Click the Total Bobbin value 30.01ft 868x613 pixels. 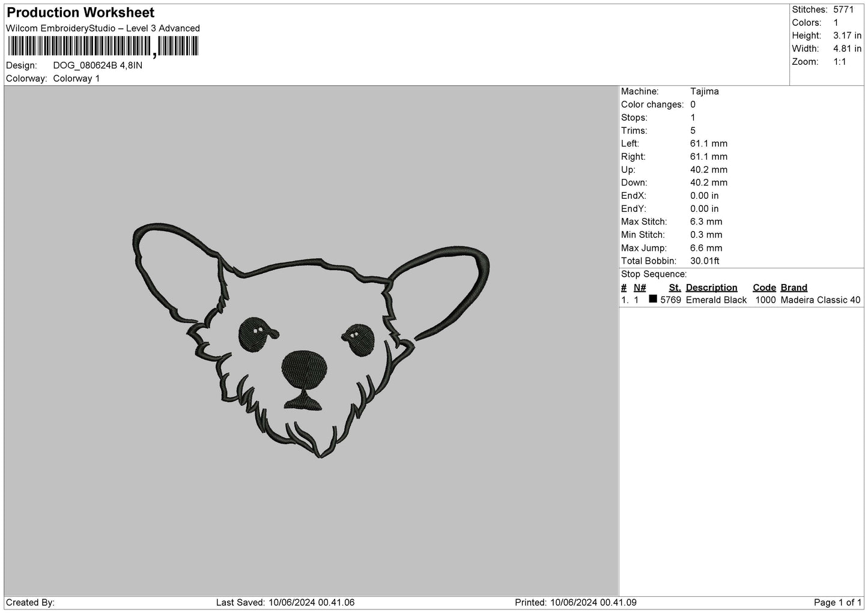(x=705, y=261)
